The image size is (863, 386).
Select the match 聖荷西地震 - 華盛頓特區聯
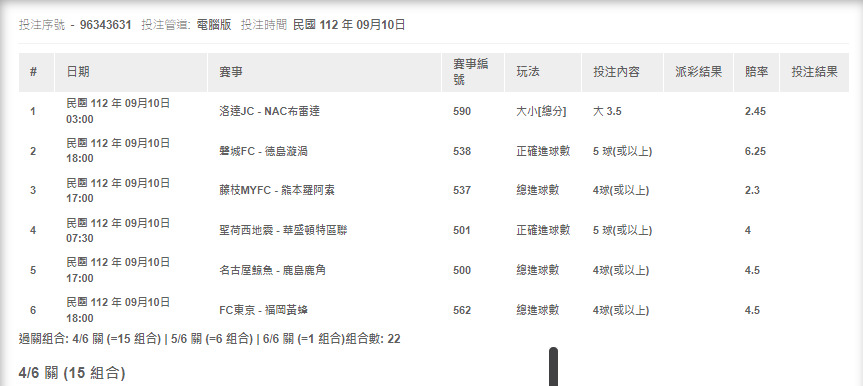pyautogui.click(x=283, y=230)
